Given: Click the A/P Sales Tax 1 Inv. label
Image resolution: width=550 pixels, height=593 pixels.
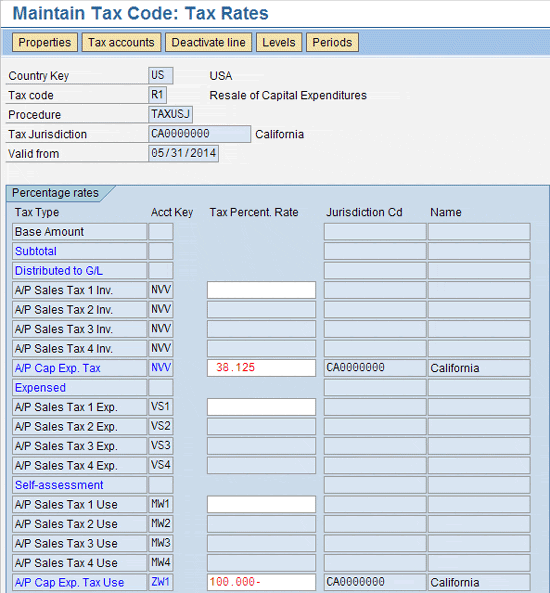Looking at the screenshot, I should tap(79, 290).
